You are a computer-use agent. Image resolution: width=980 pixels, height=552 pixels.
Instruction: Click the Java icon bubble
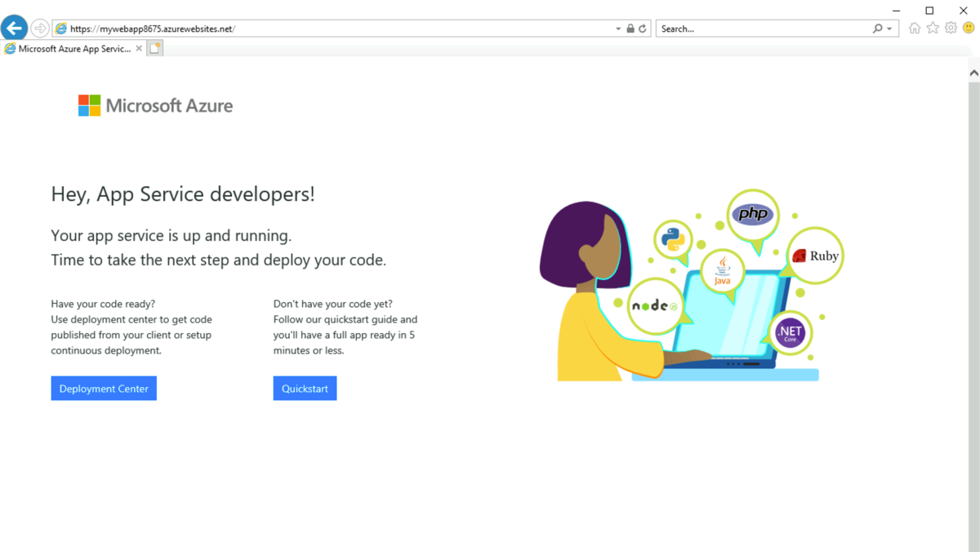[722, 272]
